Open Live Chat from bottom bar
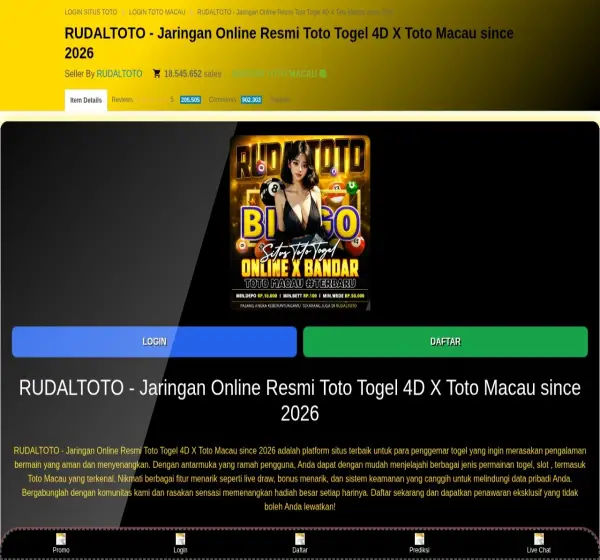Viewport: 600px width, 560px height. [539, 542]
